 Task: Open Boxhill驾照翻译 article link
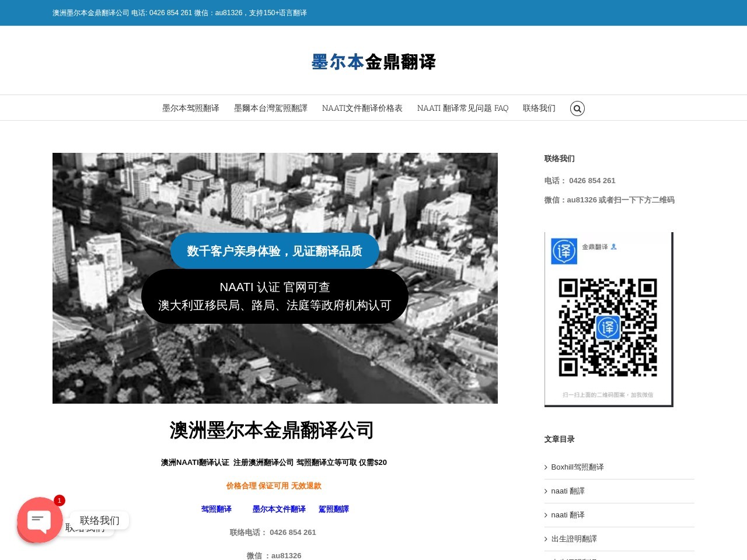click(x=577, y=467)
